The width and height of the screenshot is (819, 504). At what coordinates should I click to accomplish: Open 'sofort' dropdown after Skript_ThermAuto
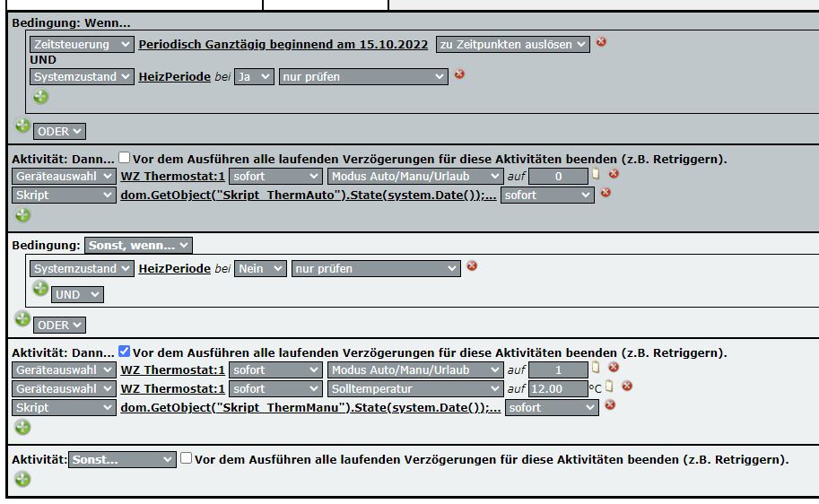[547, 196]
